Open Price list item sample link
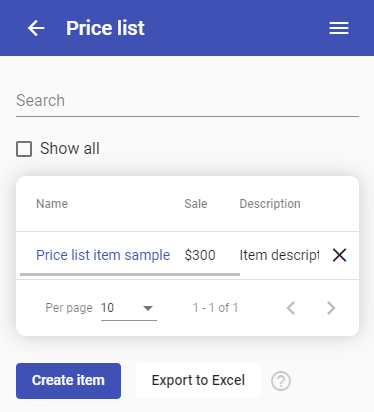374x412 pixels. (103, 255)
